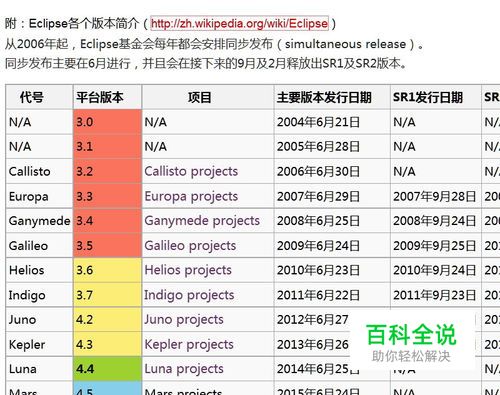Click the text simultaneous release
This screenshot has height=395, width=500.
tap(345, 44)
